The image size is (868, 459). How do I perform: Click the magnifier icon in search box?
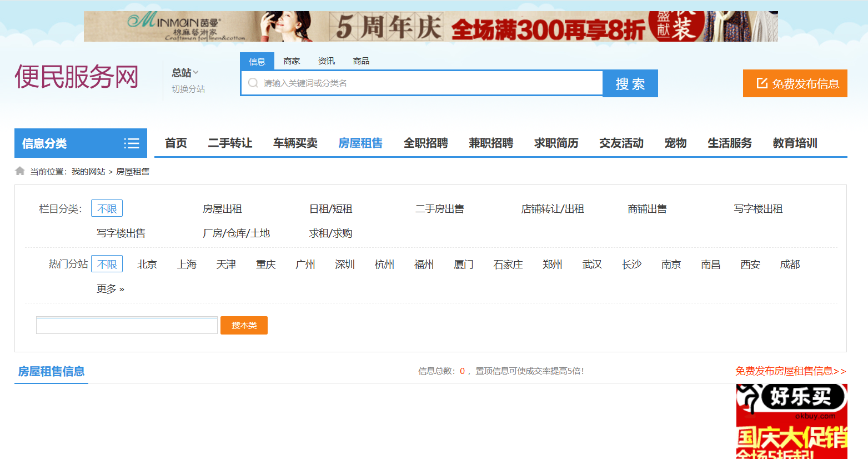click(x=253, y=83)
